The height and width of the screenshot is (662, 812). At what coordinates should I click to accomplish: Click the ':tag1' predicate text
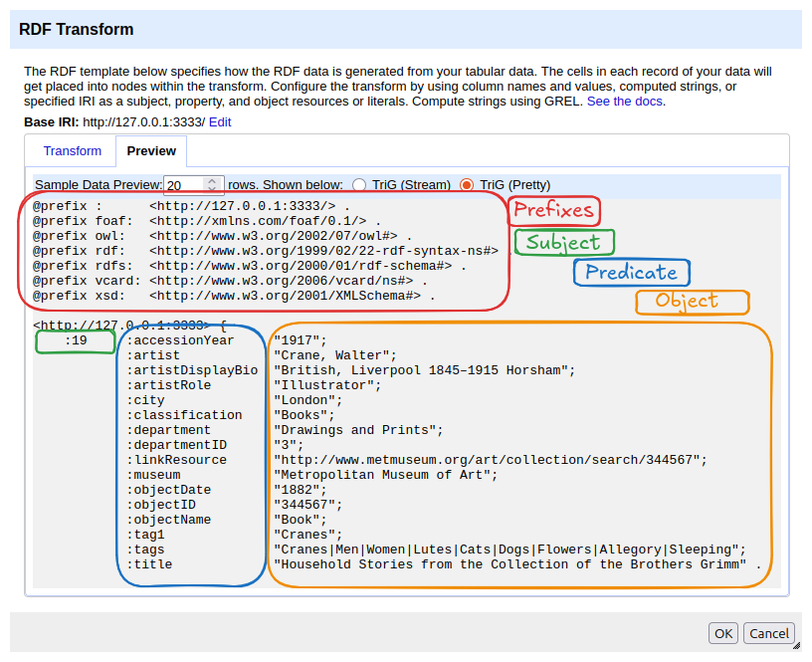click(x=145, y=535)
